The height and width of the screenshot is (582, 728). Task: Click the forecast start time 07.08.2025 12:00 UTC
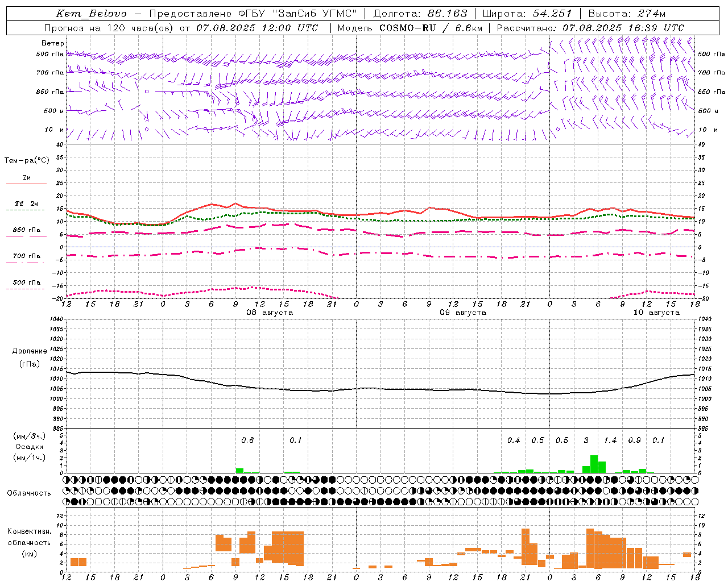(257, 28)
